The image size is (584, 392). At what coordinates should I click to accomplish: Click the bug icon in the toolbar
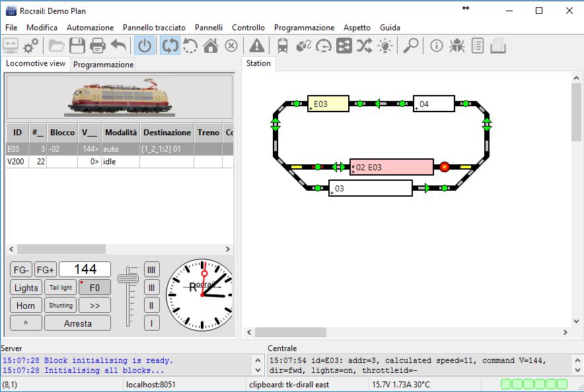click(457, 46)
